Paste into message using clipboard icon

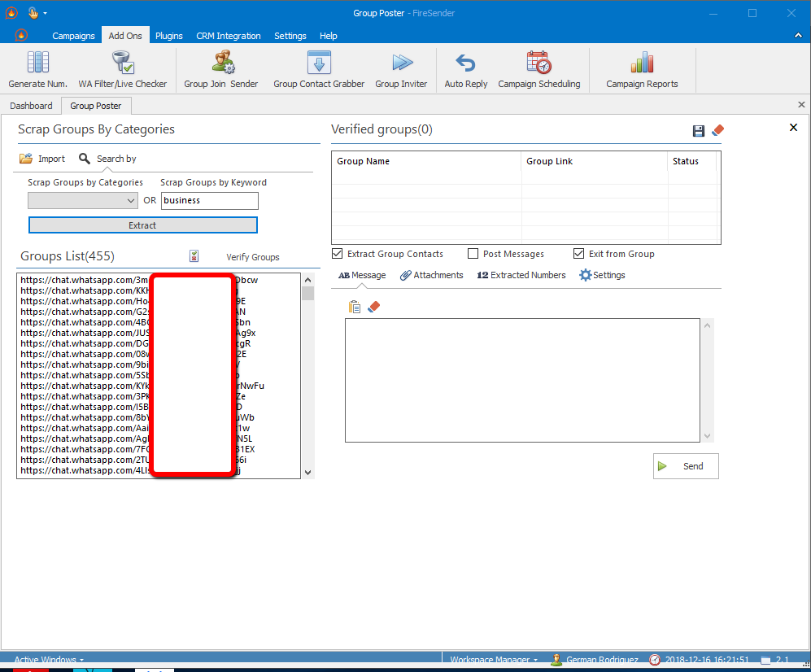[355, 307]
